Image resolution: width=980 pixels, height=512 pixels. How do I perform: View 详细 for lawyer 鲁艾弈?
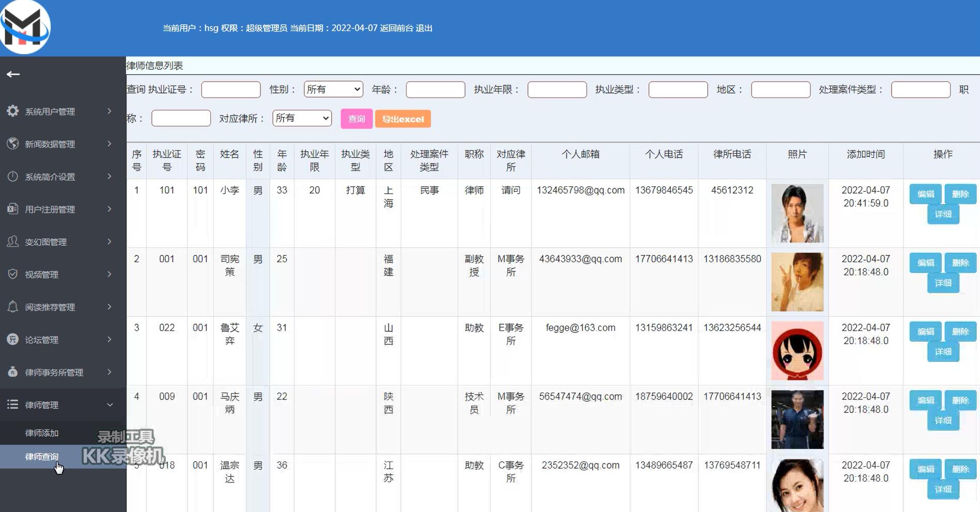[943, 351]
